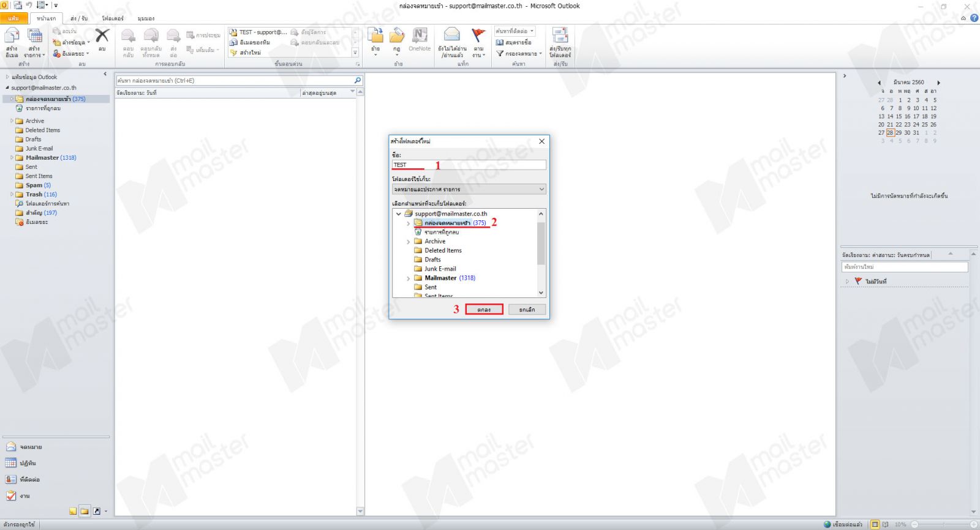Click Send/Receive All Folders icon

pyautogui.click(x=560, y=35)
